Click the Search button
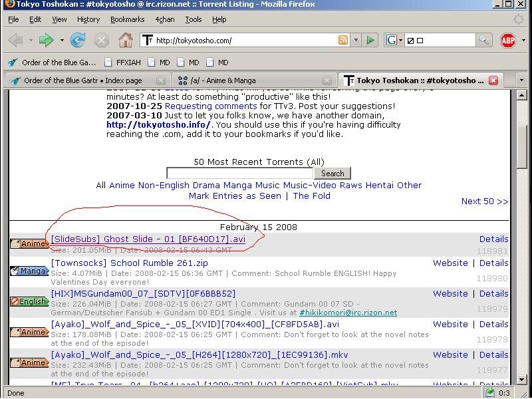 [332, 174]
